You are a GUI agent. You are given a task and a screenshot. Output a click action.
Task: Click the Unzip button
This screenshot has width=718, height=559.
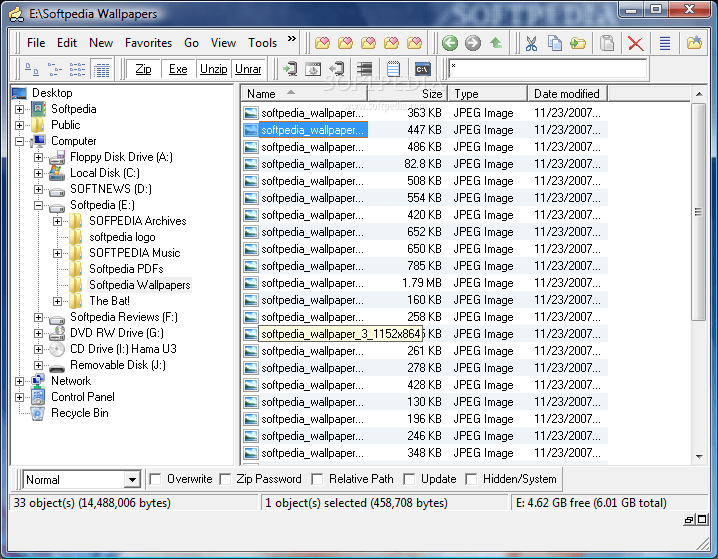[213, 69]
